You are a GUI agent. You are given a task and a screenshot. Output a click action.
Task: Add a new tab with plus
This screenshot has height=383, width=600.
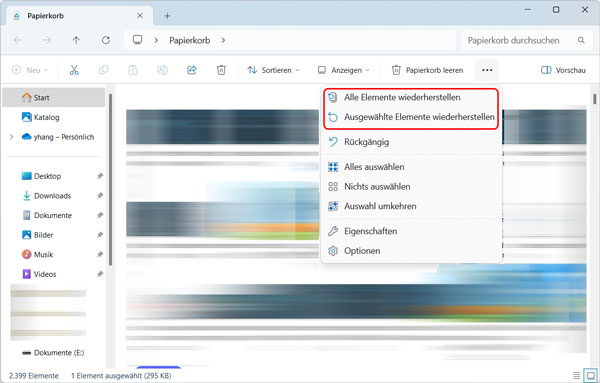(x=167, y=16)
